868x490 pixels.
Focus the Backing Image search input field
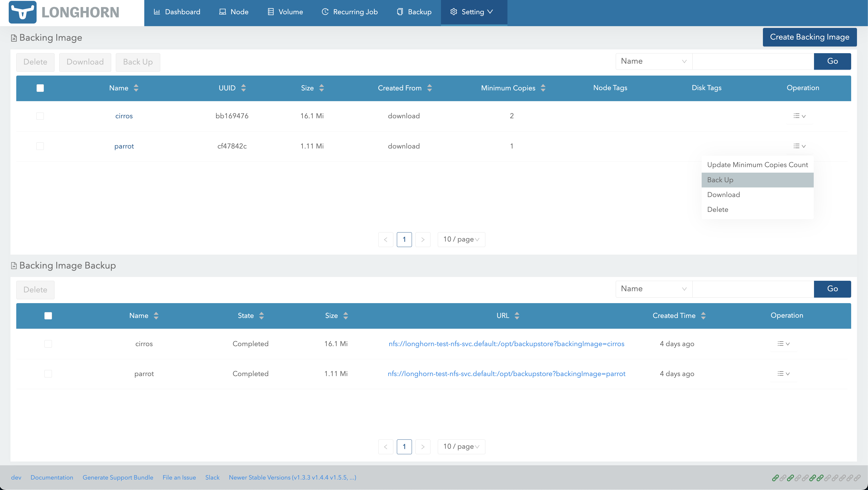tap(753, 61)
